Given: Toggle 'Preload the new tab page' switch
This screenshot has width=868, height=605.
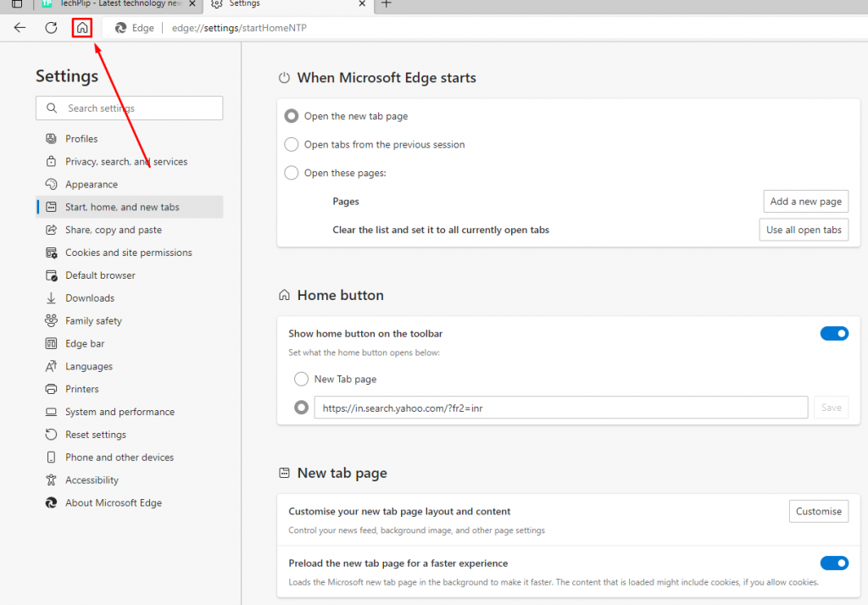Looking at the screenshot, I should [834, 563].
